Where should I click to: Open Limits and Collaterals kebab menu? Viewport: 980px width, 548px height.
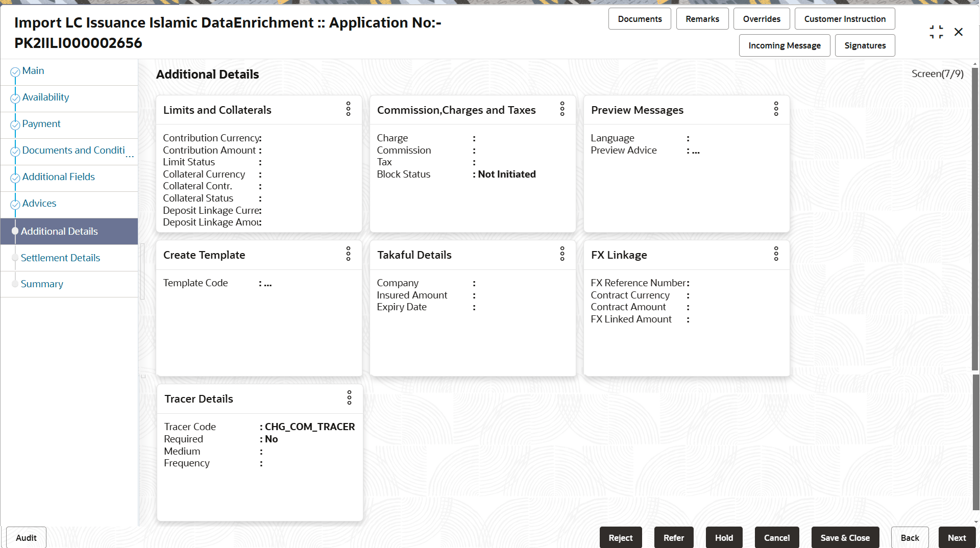(349, 109)
